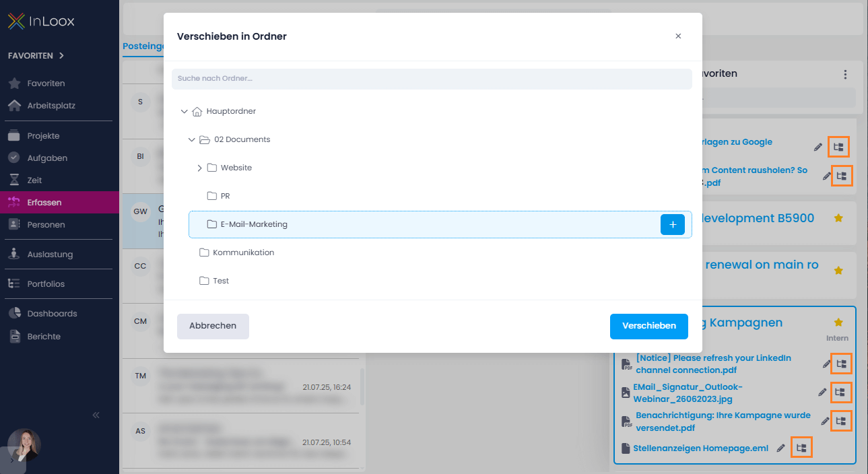Open Dashboards in the sidebar
Image resolution: width=868 pixels, height=474 pixels.
point(52,314)
